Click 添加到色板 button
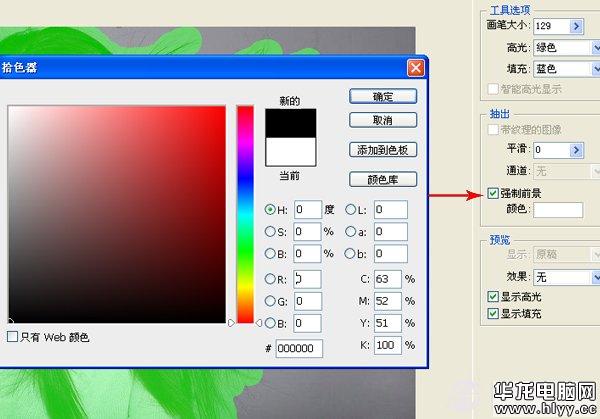This screenshot has height=419, width=600. click(383, 150)
